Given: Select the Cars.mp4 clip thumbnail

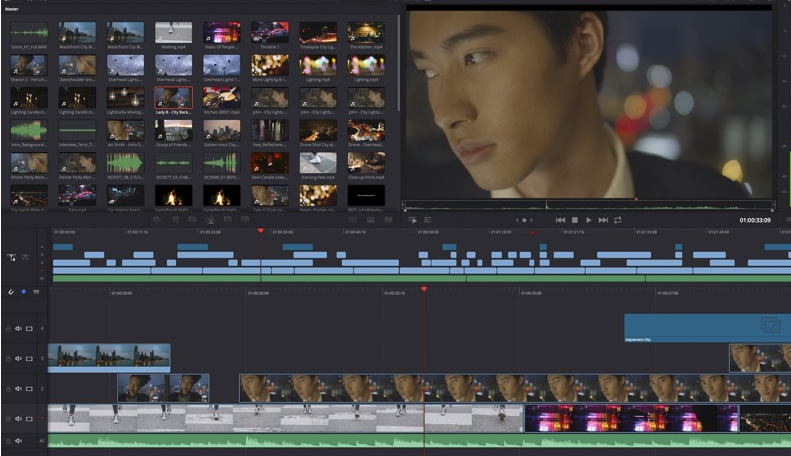Looking at the screenshot, I should (77, 195).
